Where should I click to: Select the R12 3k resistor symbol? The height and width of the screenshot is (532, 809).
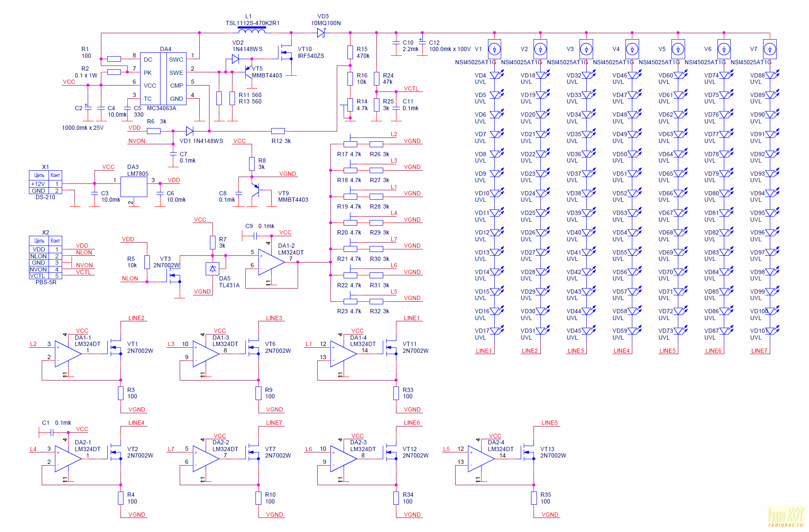coord(278,131)
